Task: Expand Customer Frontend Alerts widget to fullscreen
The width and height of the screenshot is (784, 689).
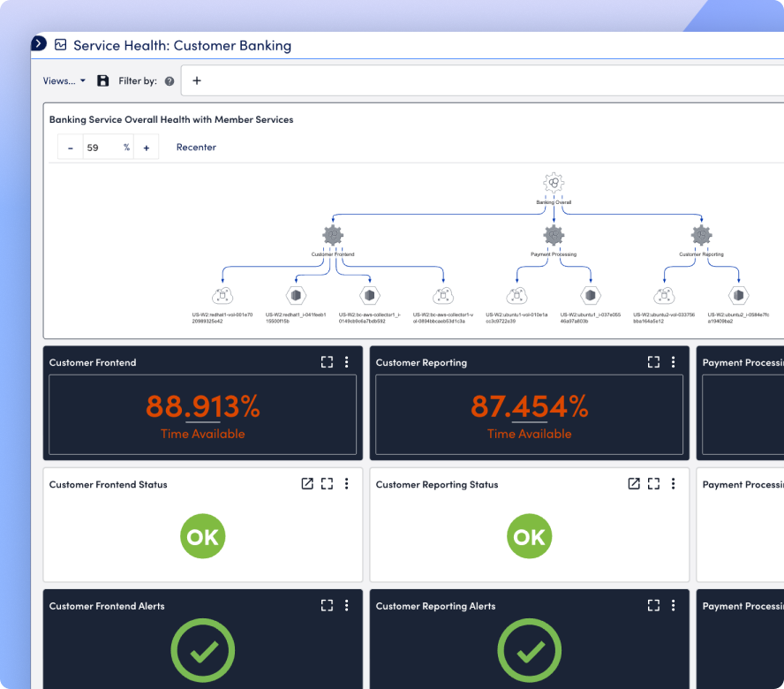Action: click(x=327, y=605)
